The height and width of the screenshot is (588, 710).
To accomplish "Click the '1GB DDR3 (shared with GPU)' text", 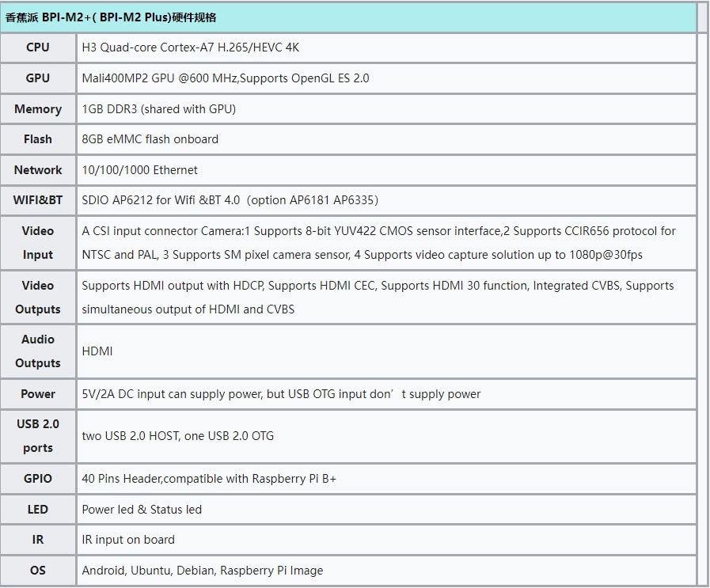I will tap(158, 109).
